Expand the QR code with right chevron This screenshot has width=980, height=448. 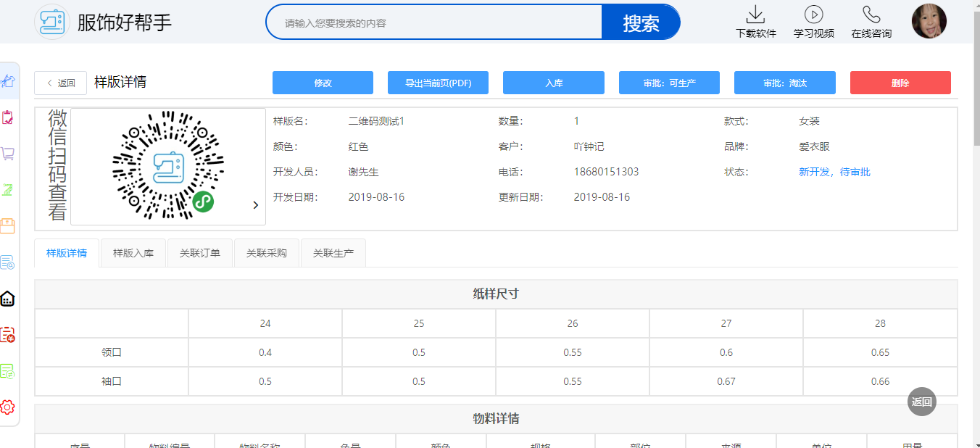[255, 205]
